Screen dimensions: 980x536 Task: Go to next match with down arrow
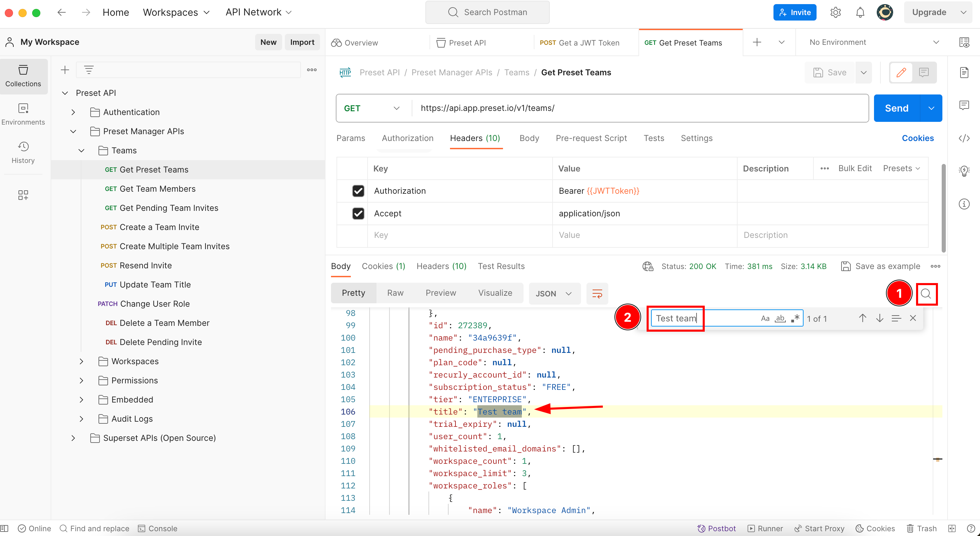[x=879, y=318]
